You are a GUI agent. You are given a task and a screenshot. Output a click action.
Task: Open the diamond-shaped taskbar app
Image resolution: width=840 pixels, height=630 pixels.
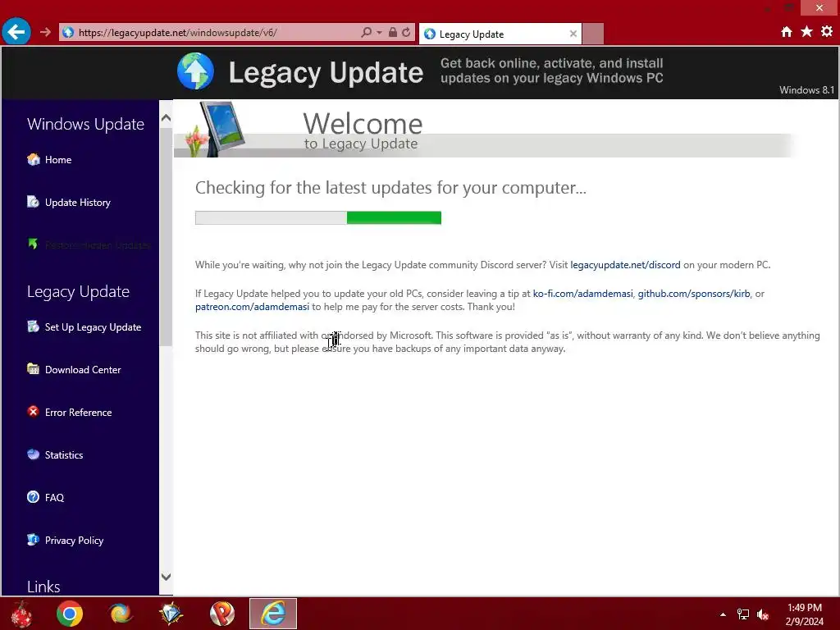coord(171,614)
